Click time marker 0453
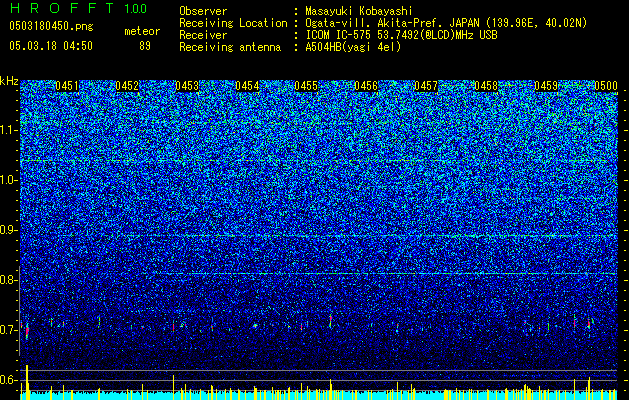 (187, 86)
